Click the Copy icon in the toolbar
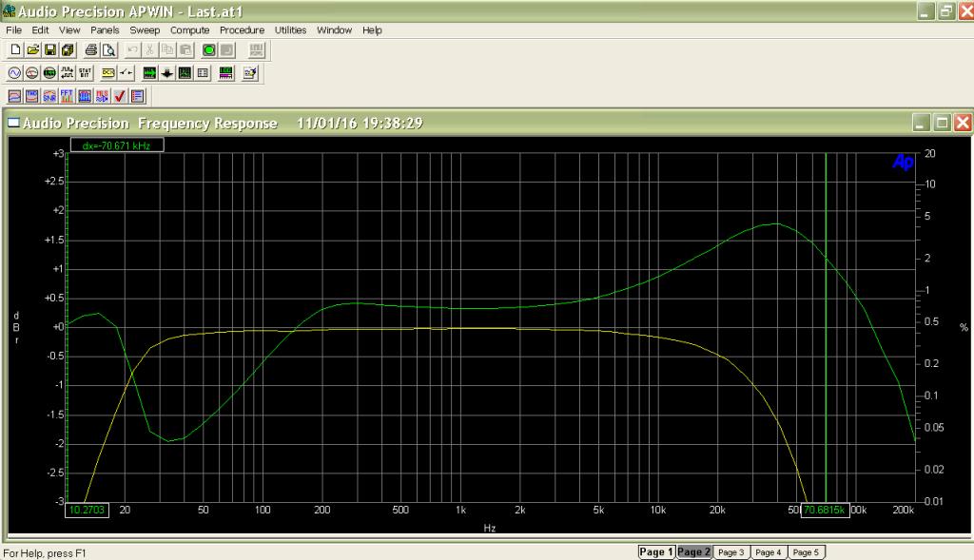 coord(167,49)
